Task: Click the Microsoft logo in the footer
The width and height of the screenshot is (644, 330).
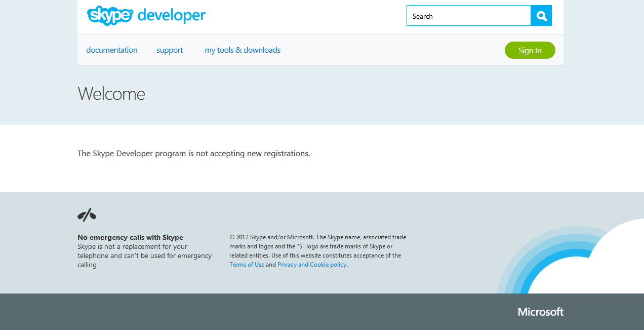Action: point(540,312)
